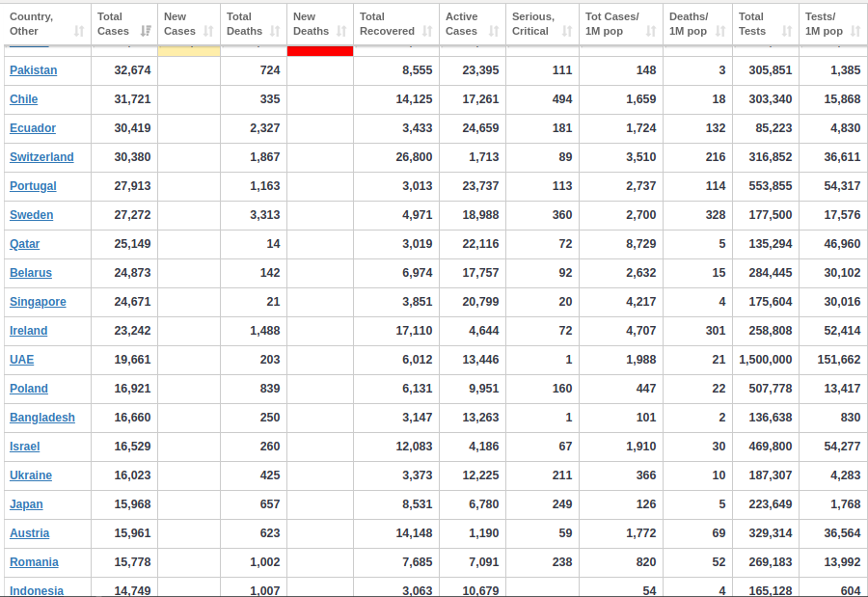Open the Bangladesh country link

(x=42, y=418)
